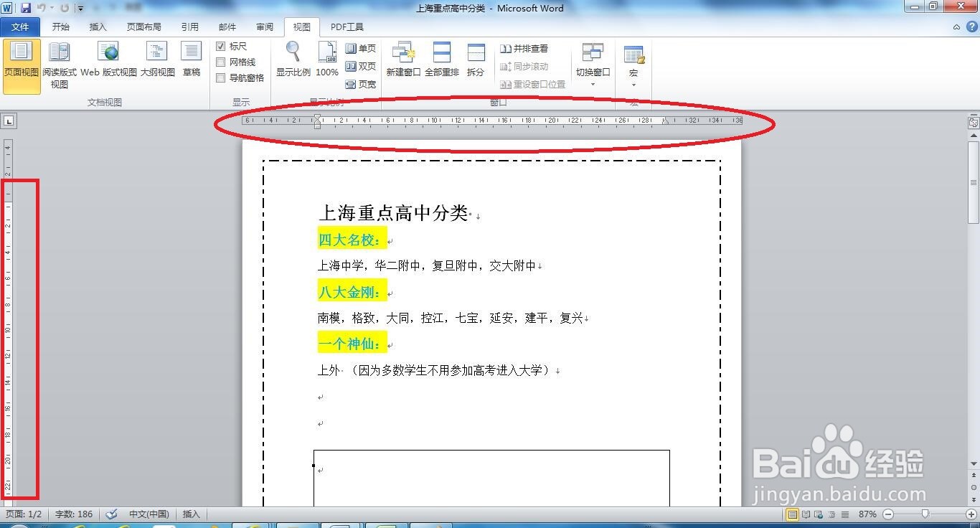
Task: Select Draft view icon in status bar
Action: (845, 514)
